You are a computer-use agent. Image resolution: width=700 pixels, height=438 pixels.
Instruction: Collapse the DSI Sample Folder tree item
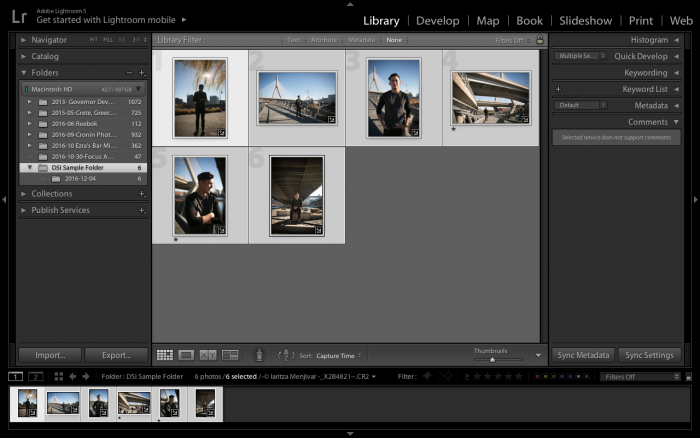pos(29,168)
